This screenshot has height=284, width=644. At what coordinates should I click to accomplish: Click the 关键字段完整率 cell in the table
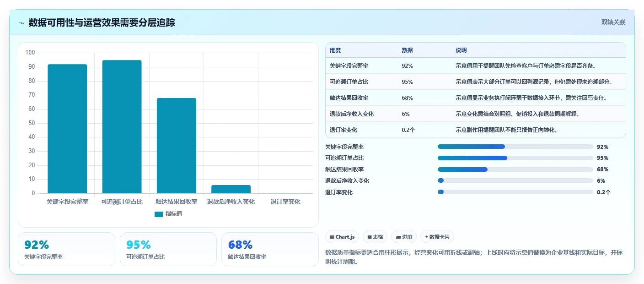point(349,66)
